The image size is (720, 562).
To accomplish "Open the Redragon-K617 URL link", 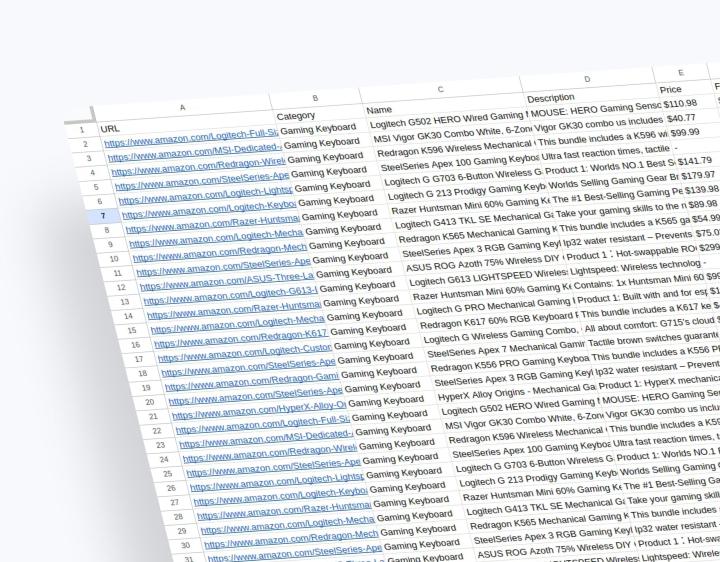I will pyautogui.click(x=240, y=337).
